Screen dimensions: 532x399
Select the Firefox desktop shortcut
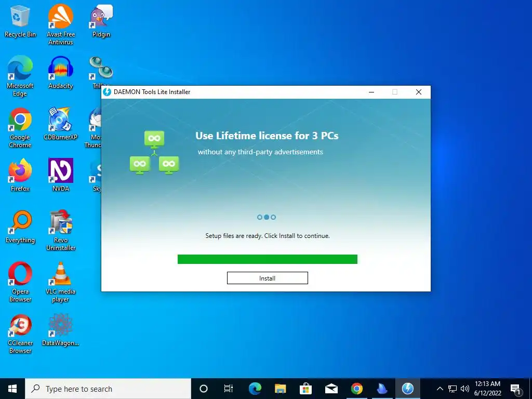pos(20,175)
